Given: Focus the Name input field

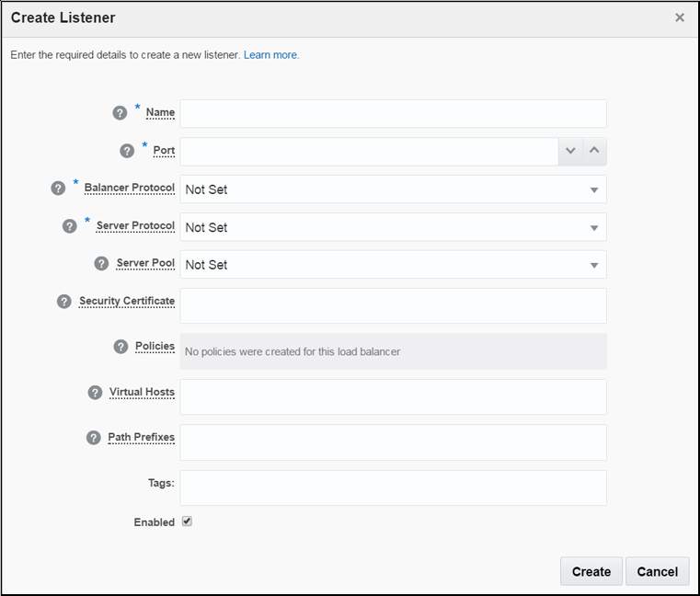Looking at the screenshot, I should tap(393, 114).
